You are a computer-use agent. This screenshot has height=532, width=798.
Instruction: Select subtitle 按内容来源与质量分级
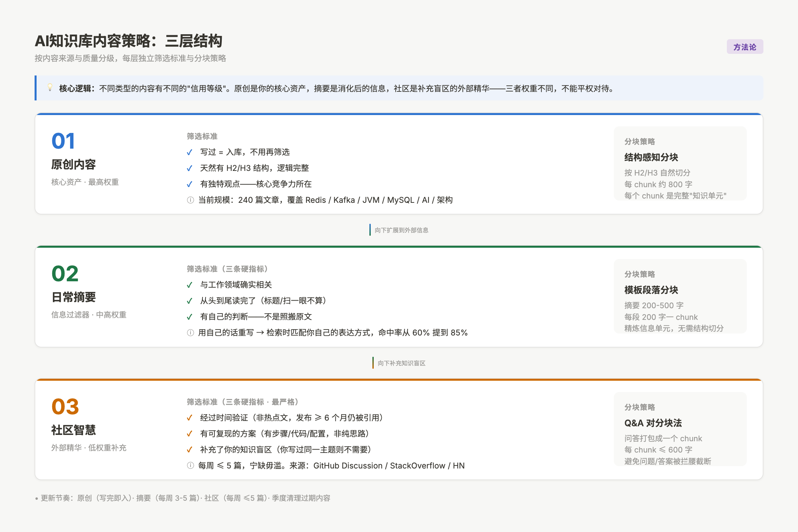(x=130, y=59)
